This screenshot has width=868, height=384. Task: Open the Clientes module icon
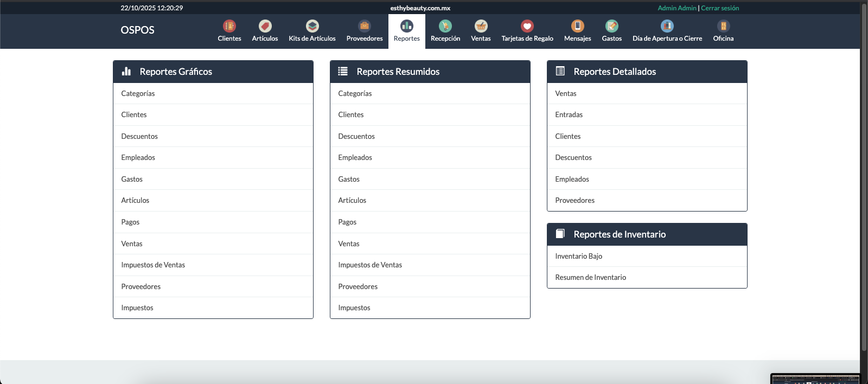[x=229, y=26]
